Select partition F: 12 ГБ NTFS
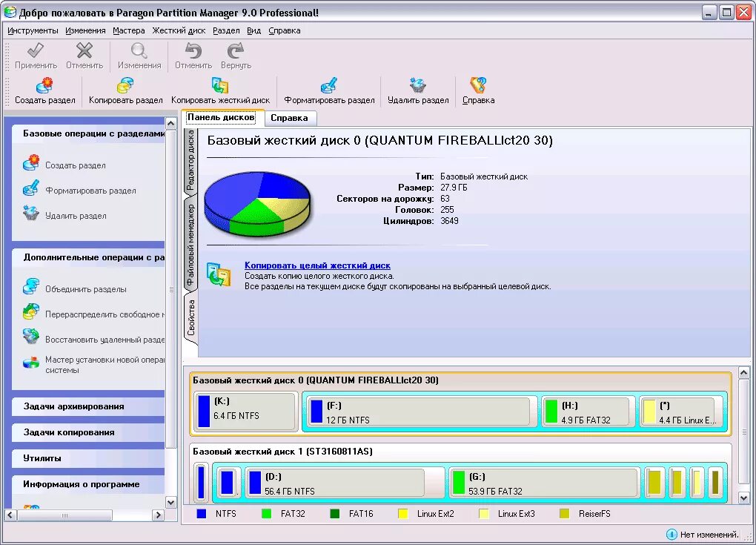 pos(422,412)
